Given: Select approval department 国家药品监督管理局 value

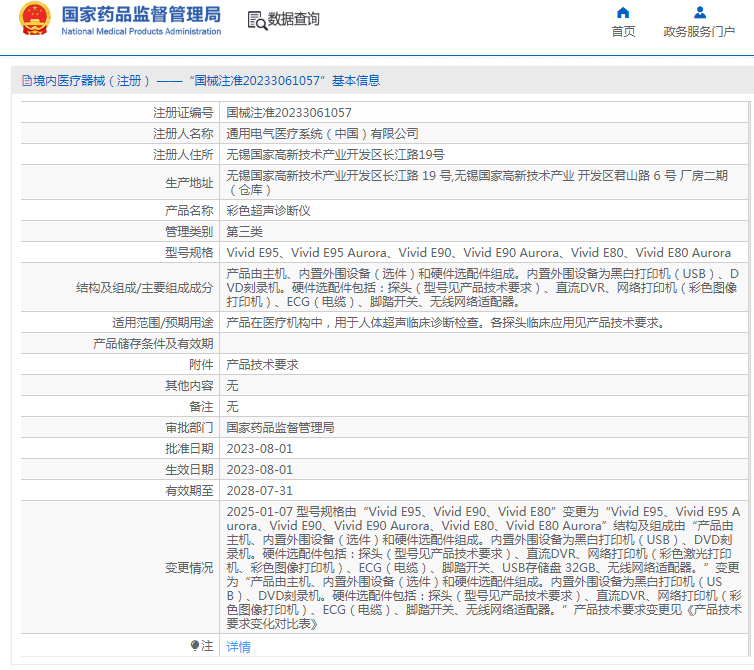Looking at the screenshot, I should [x=280, y=428].
